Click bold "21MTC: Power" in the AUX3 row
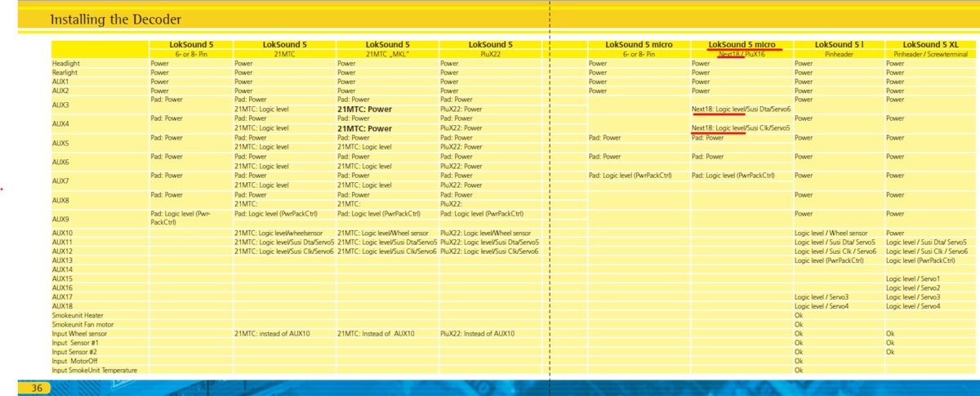Viewport: 980px width, 396px height. tap(364, 109)
